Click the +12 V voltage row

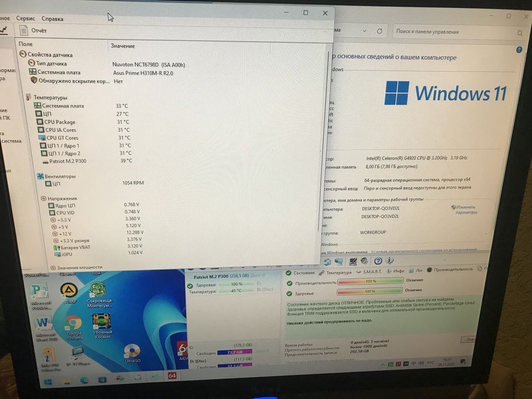98,234
